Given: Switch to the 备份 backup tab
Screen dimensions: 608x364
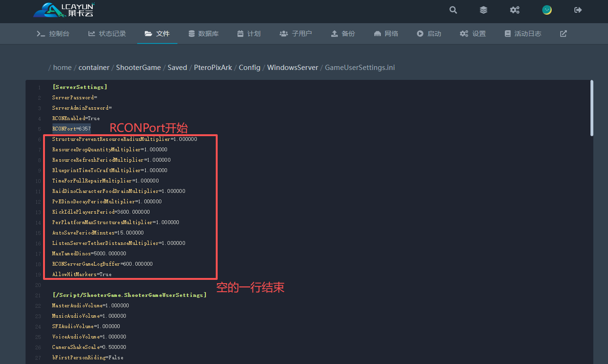Looking at the screenshot, I should pyautogui.click(x=343, y=34).
